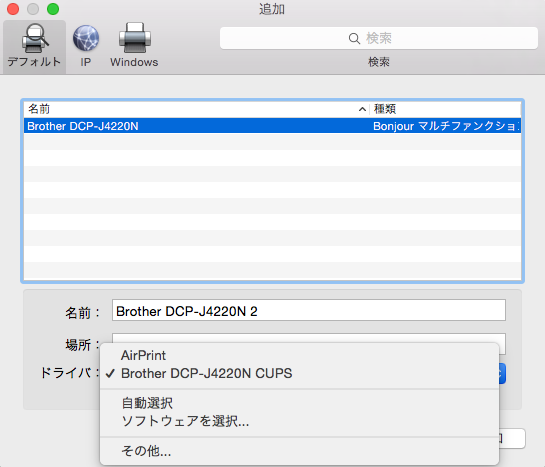Click the 場所 location input field
Viewport: 545px width, 467px height.
click(309, 339)
